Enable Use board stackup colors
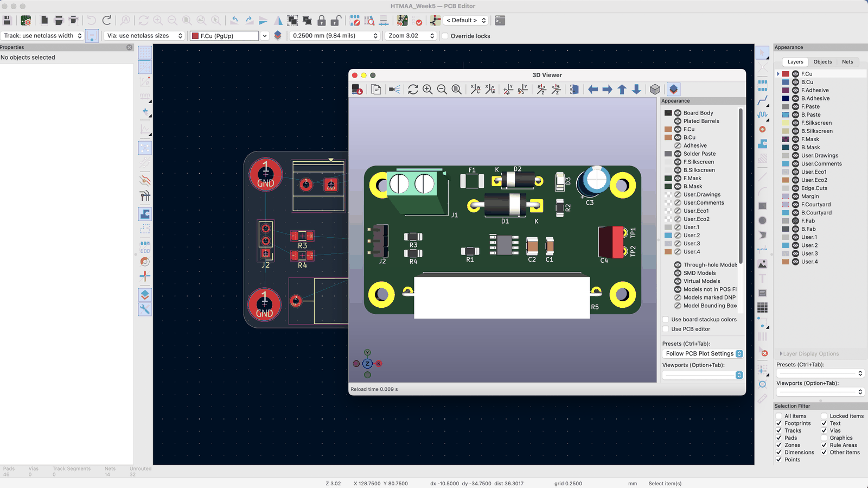868x488 pixels. (x=666, y=320)
